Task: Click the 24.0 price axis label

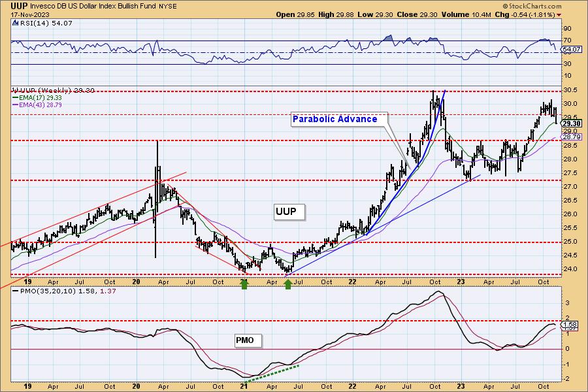Action: tap(569, 269)
